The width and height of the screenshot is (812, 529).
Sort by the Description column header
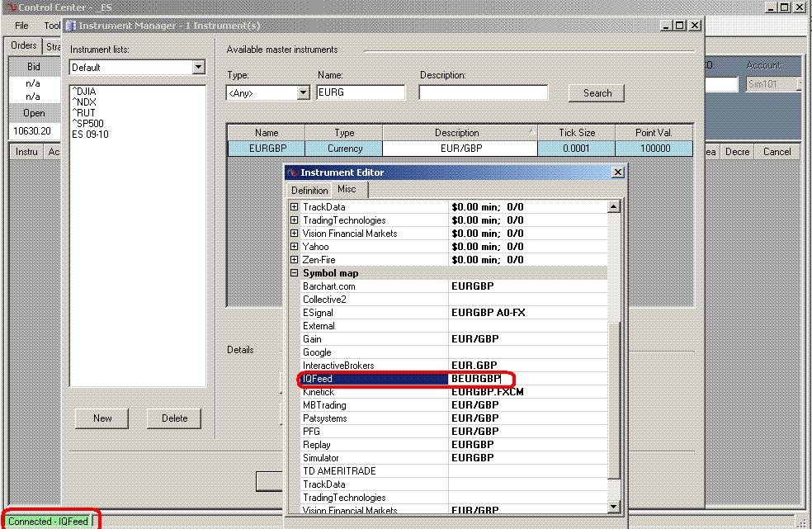(x=460, y=133)
